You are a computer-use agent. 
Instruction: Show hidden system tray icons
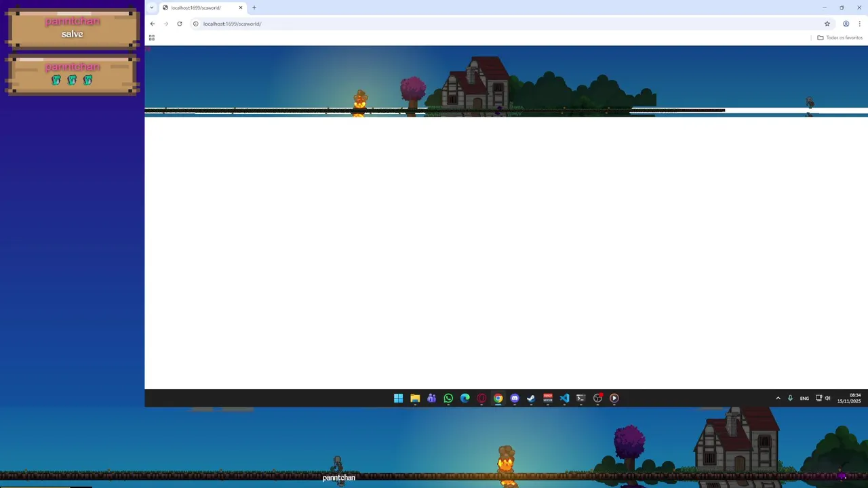(x=778, y=399)
